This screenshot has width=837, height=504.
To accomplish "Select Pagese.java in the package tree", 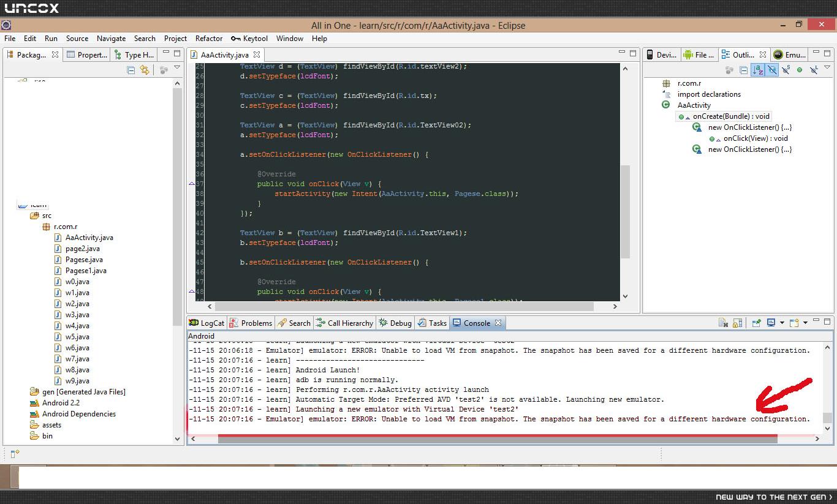I will click(77, 260).
